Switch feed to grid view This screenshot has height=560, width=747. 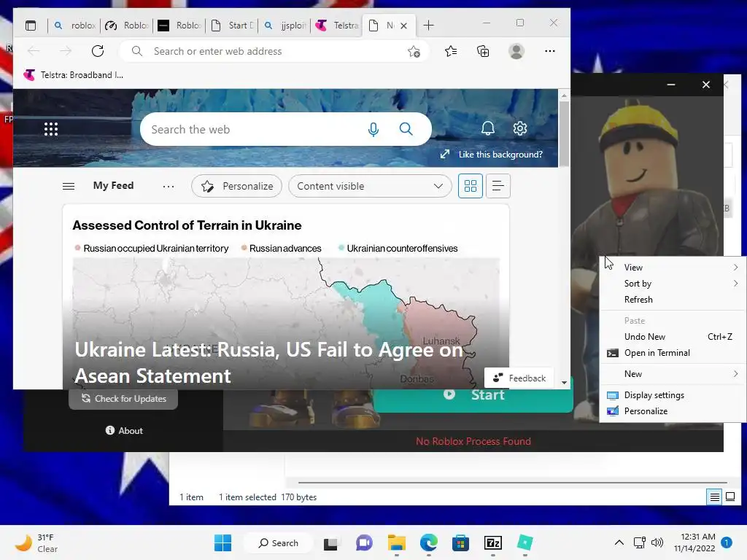(471, 186)
